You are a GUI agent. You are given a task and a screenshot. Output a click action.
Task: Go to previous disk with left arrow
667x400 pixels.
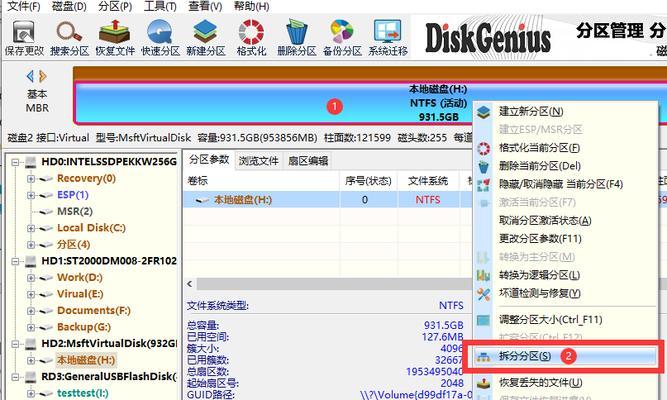30,77
